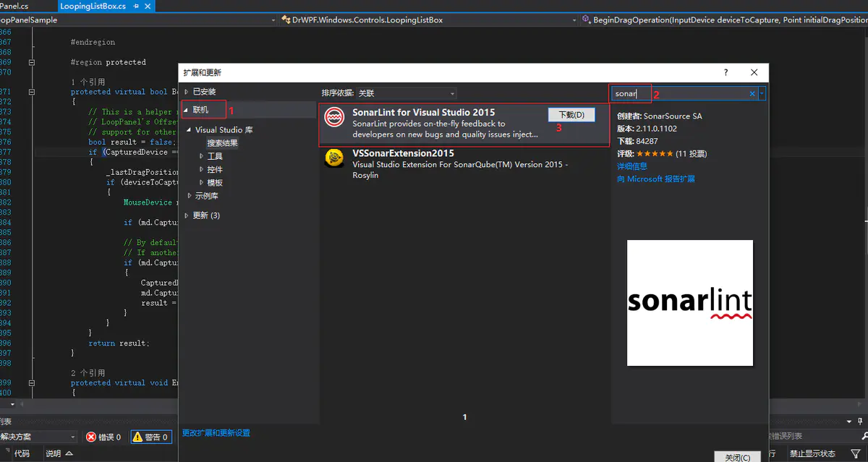Click the sonarlint logo preview image

tap(690, 303)
